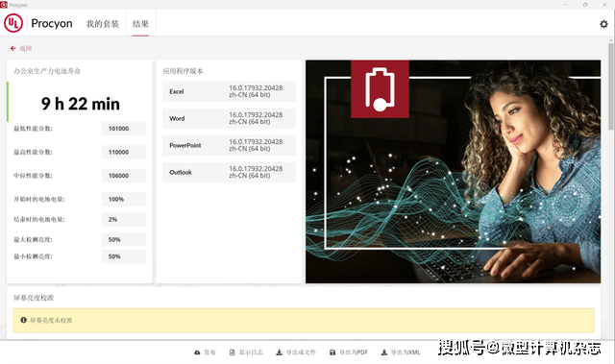
Task: Click the 发布 publish button
Action: (x=205, y=352)
